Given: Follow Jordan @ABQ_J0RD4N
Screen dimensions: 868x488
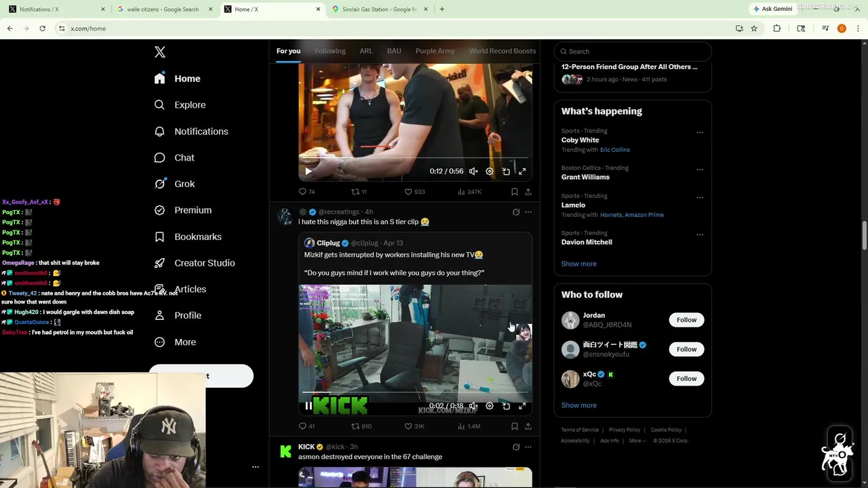Looking at the screenshot, I should [x=686, y=320].
